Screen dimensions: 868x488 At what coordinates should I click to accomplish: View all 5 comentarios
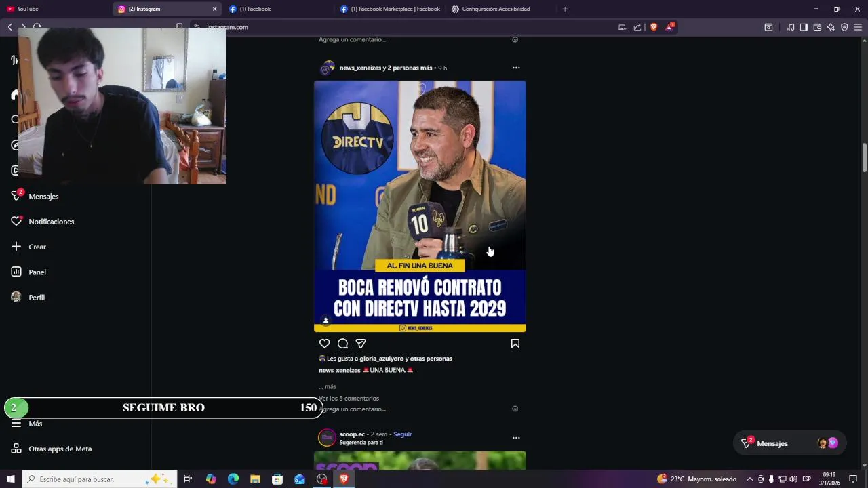(349, 399)
